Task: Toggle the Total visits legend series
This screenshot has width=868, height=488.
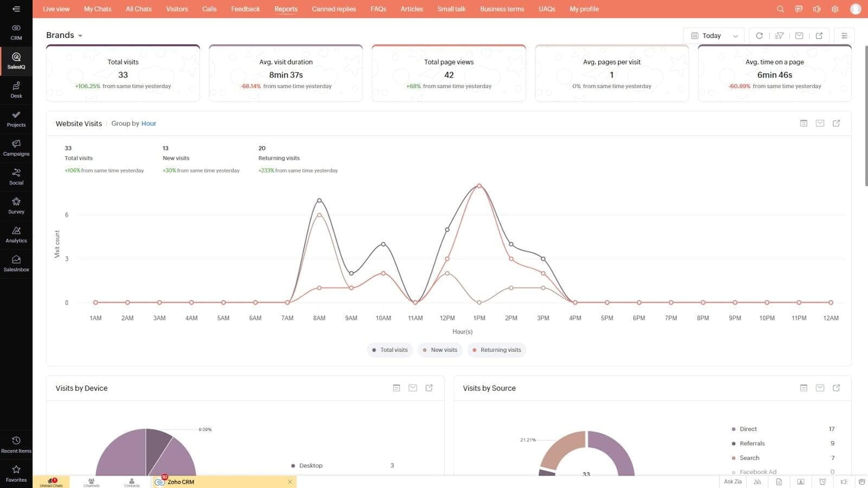Action: 390,350
